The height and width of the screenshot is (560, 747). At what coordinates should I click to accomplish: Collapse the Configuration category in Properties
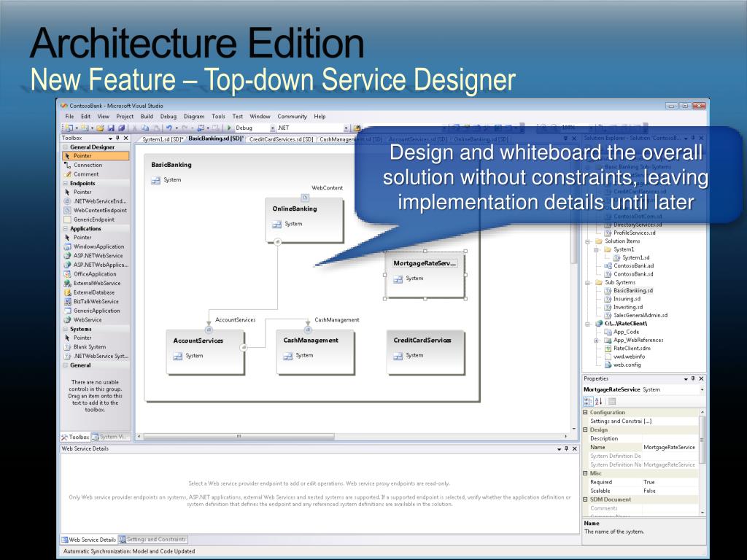tap(586, 413)
